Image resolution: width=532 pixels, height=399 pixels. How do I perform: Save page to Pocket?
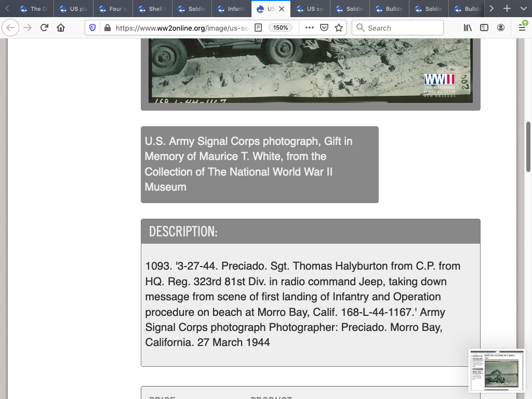[324, 28]
